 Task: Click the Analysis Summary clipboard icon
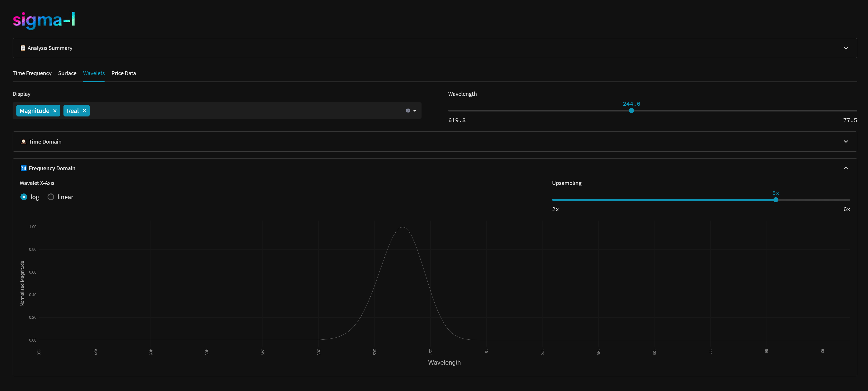click(23, 48)
